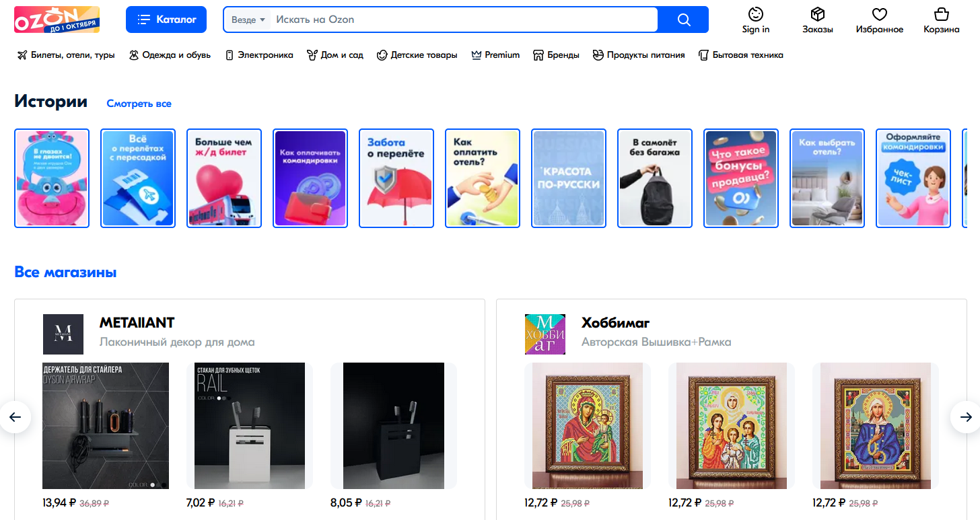Expand the Везде search scope dropdown
The height and width of the screenshot is (520, 980).
coord(248,20)
